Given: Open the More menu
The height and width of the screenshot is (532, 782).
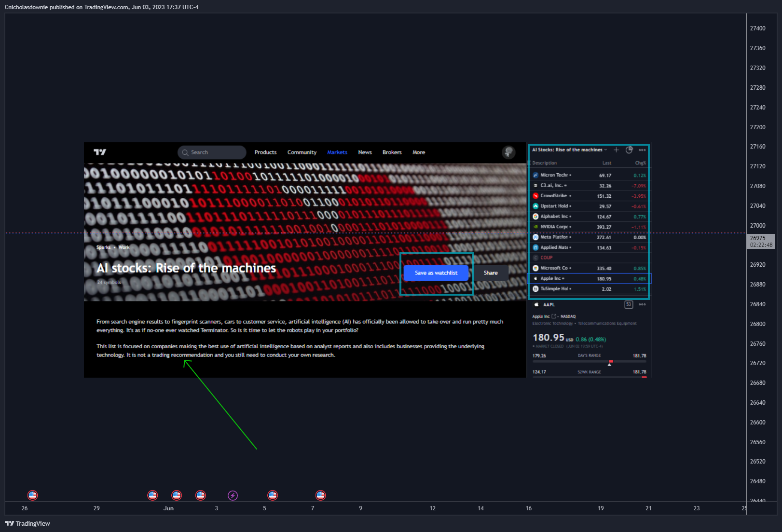Looking at the screenshot, I should pos(419,152).
